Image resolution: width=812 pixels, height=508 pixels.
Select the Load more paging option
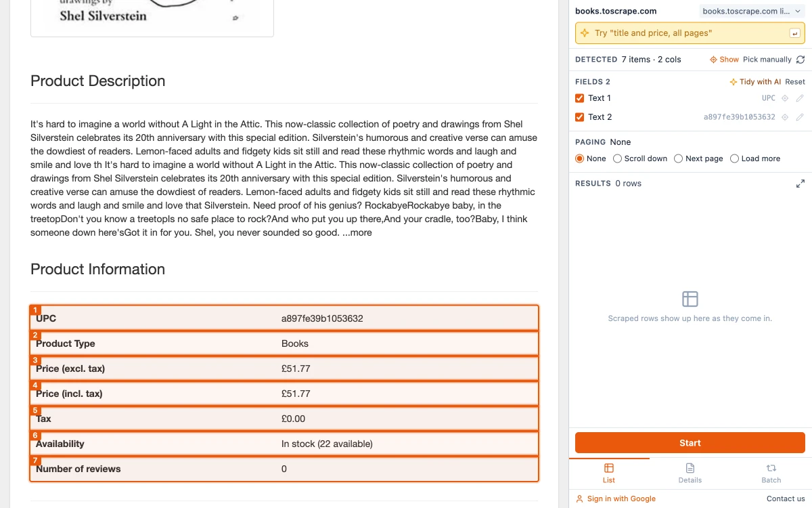point(734,158)
